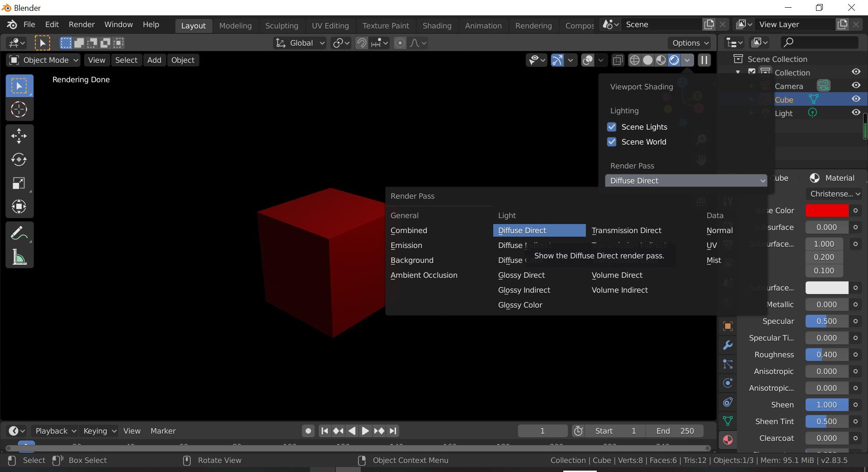
Task: Hide the Light in the outliner
Action: [856, 112]
